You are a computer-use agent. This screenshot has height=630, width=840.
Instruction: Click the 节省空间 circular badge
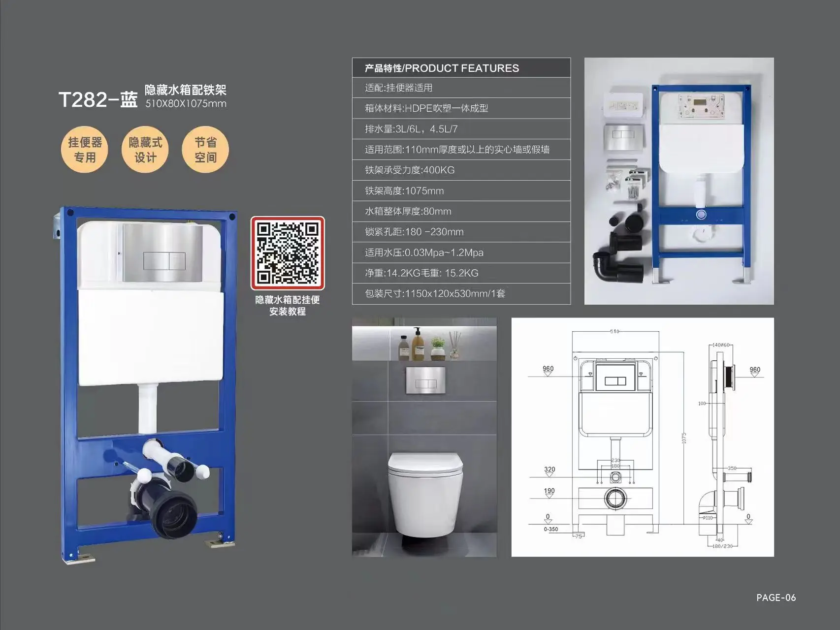tap(205, 150)
